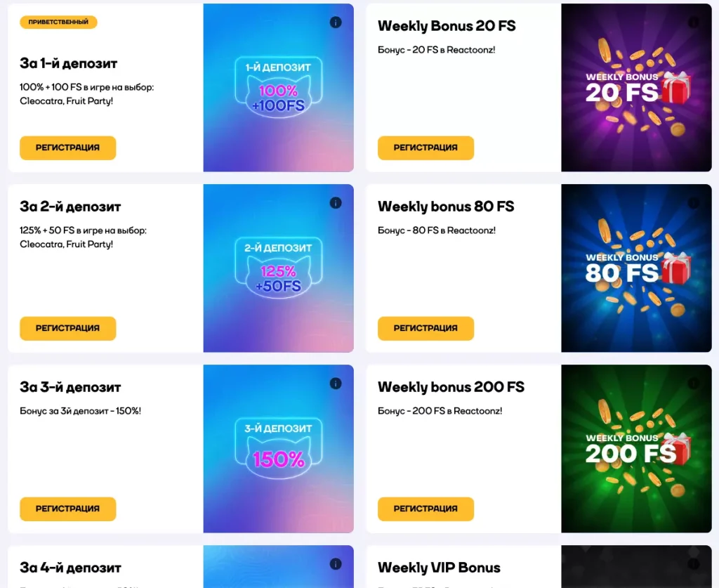Click Регистрация under За 3-й депозит
Image resolution: width=719 pixels, height=588 pixels.
[x=67, y=509]
